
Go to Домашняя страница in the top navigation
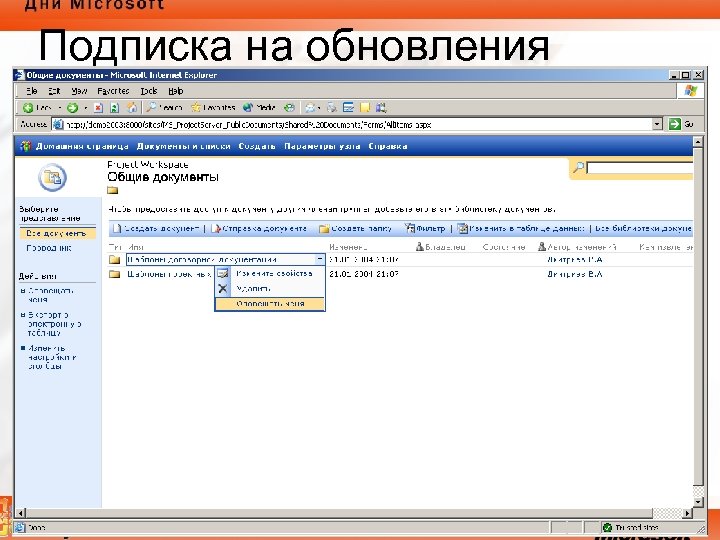click(82, 146)
